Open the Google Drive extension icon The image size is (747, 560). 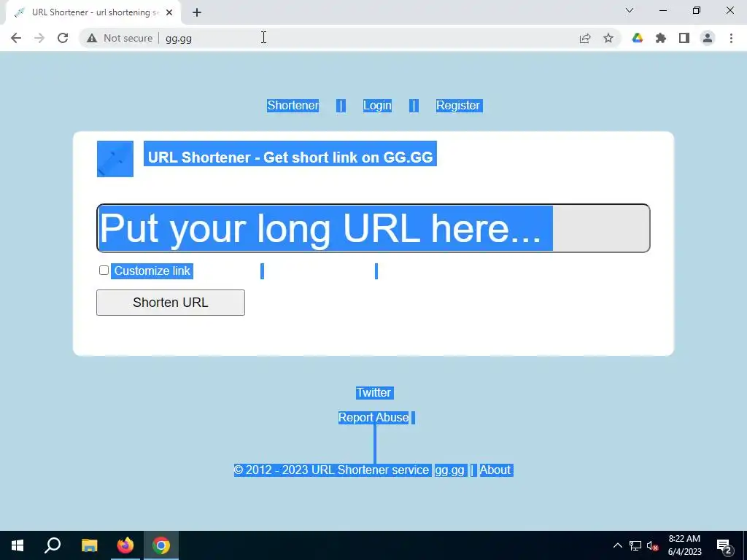(638, 38)
